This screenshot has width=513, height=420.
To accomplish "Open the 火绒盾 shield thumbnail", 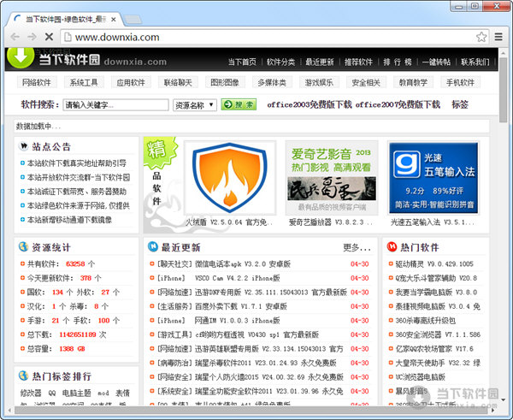I will coord(230,178).
